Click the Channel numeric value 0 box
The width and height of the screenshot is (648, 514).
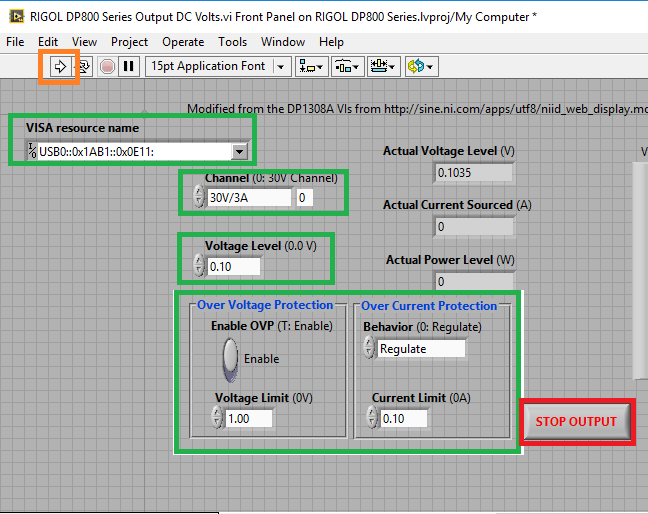pyautogui.click(x=304, y=198)
